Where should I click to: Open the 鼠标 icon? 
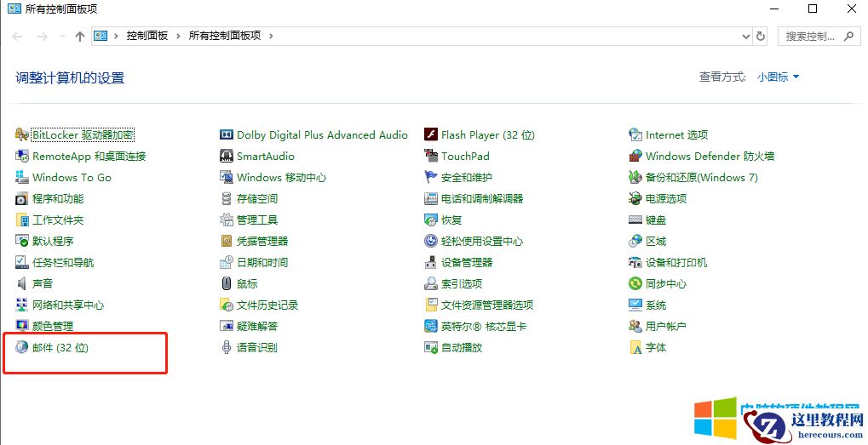(x=227, y=283)
